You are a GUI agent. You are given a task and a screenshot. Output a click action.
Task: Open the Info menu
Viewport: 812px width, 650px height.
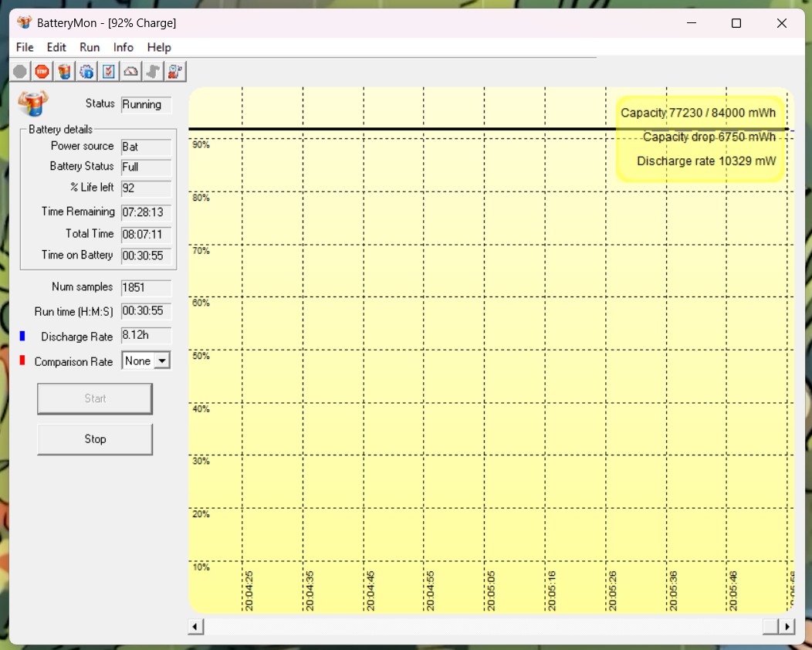pyautogui.click(x=123, y=47)
